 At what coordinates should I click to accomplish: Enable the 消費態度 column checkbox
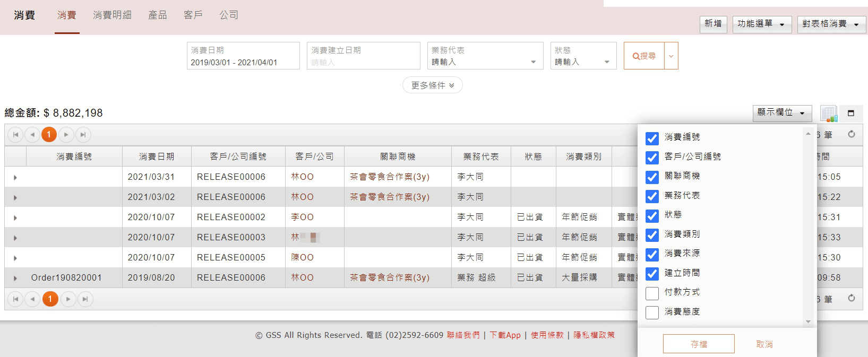click(x=652, y=312)
